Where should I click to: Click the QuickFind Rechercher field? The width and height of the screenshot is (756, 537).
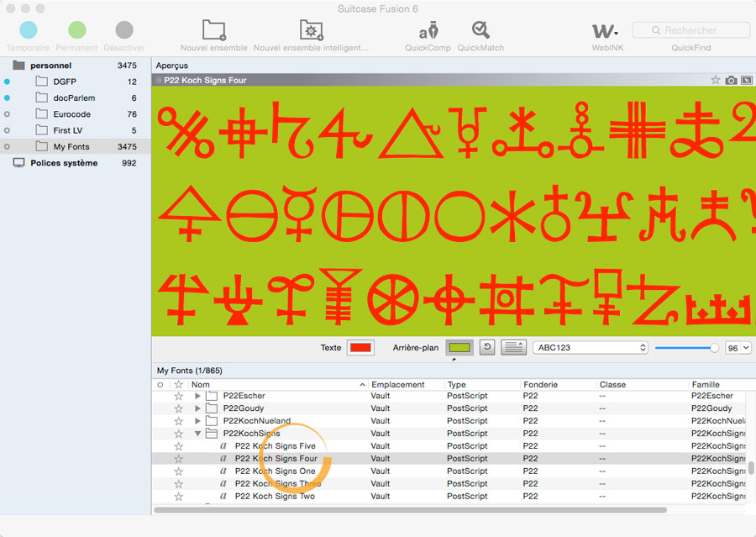pos(691,30)
